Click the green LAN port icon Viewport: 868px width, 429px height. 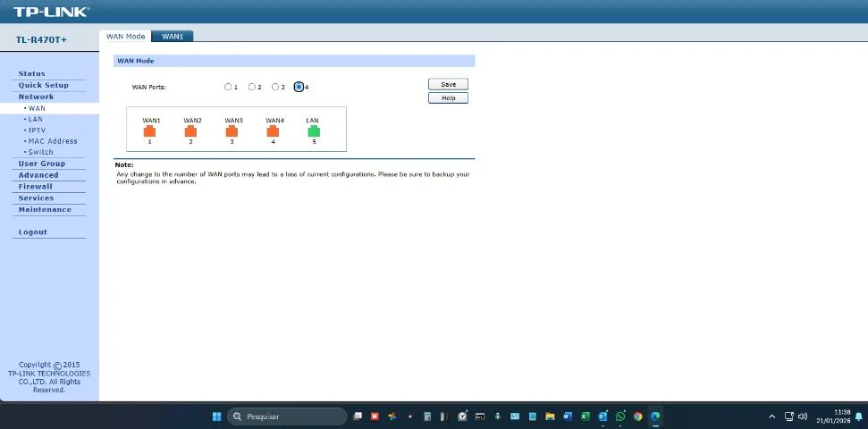point(314,131)
